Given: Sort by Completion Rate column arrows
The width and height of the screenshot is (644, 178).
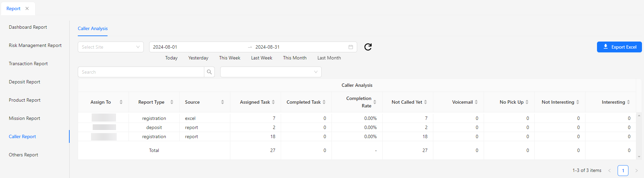Looking at the screenshot, I should pos(375,102).
